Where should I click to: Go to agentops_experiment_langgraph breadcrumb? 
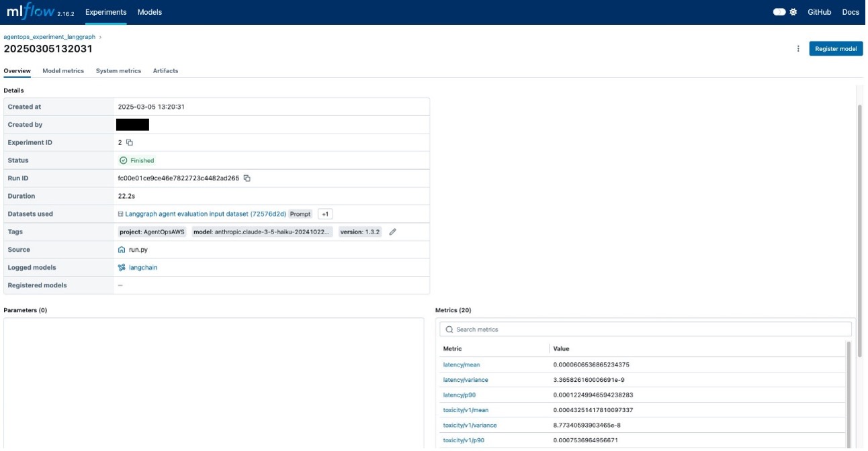coord(49,37)
